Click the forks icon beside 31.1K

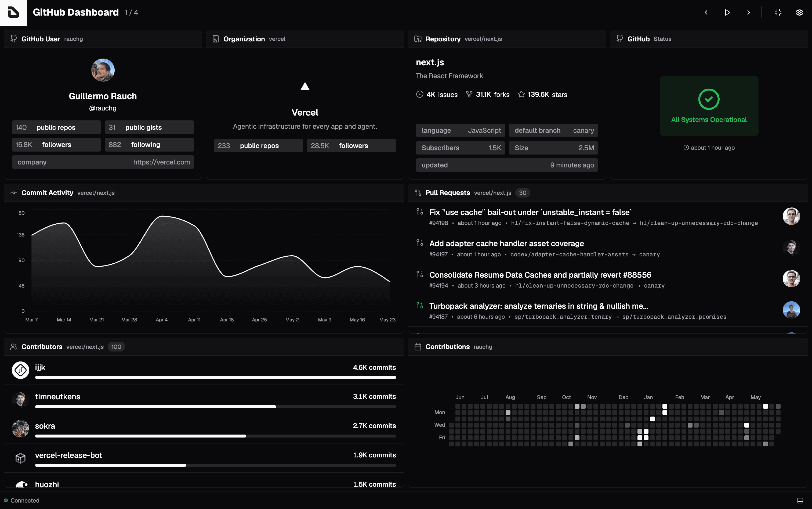point(469,94)
